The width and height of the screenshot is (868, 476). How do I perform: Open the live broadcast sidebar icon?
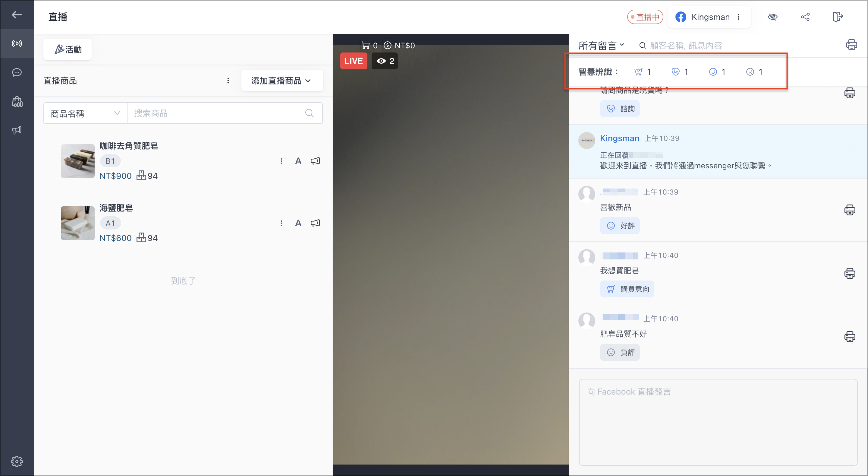point(17,43)
